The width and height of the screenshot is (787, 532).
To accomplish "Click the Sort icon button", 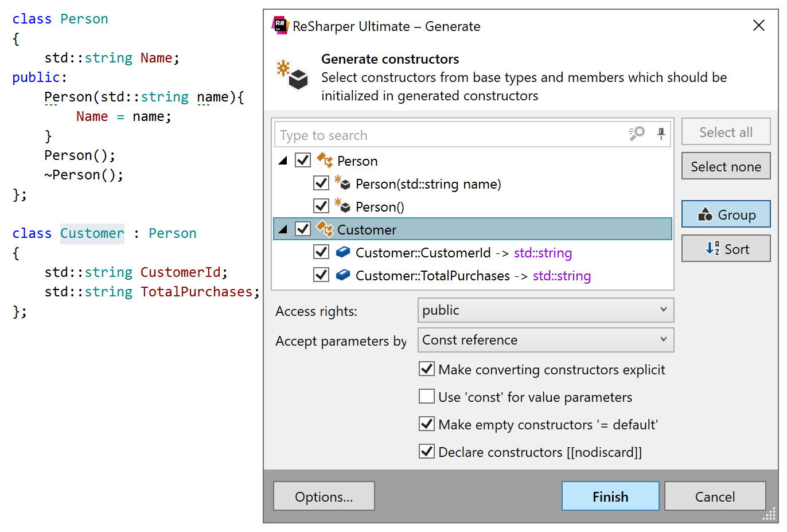I will (x=711, y=248).
